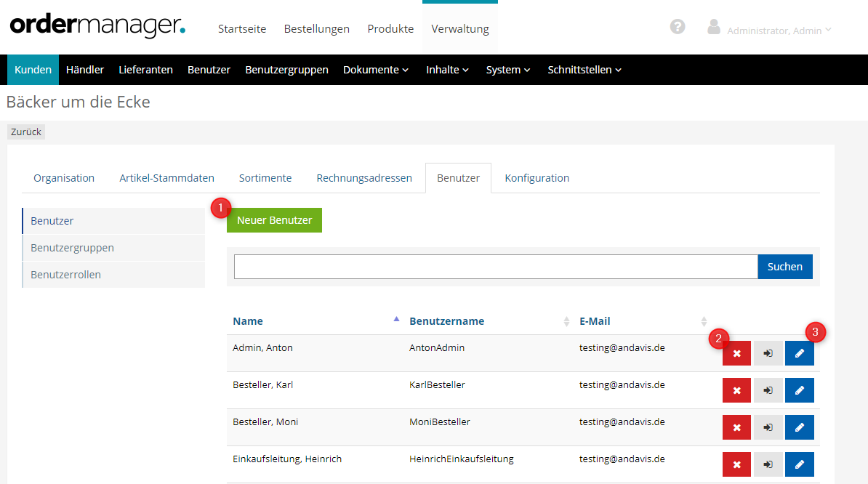This screenshot has width=868, height=484.
Task: Click the Neuer Benutzer button
Action: coord(274,220)
